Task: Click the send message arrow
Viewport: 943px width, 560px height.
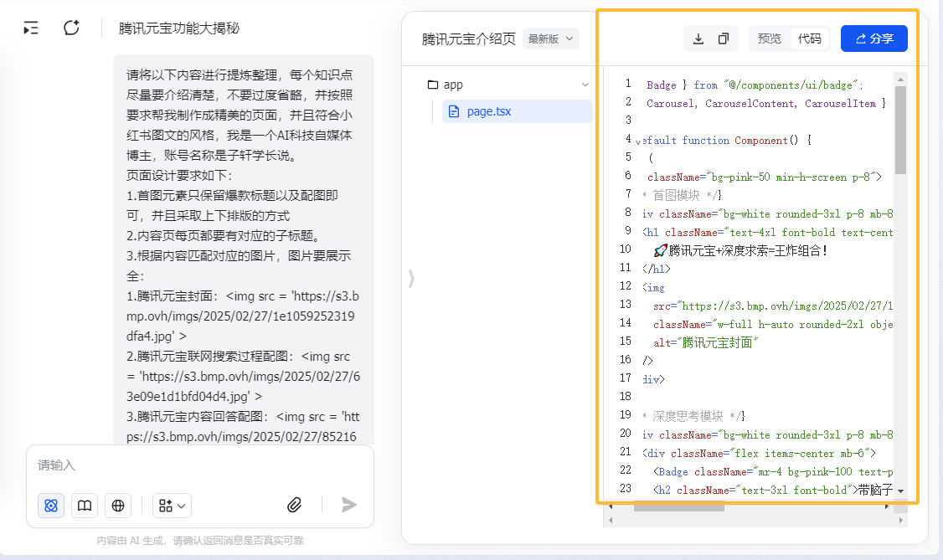Action: [x=349, y=505]
